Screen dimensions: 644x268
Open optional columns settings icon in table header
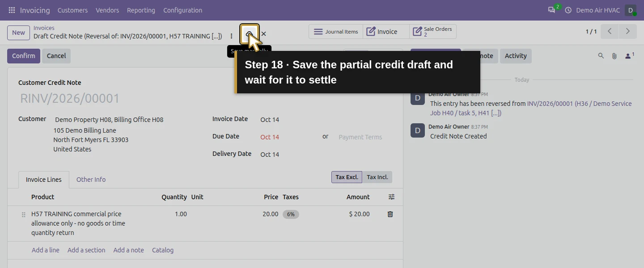coord(391,197)
